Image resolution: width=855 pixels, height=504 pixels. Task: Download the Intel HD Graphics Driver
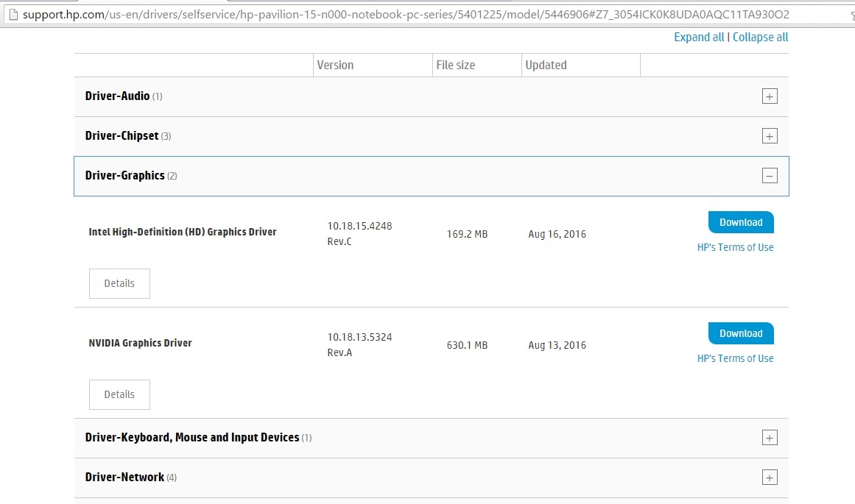(741, 222)
